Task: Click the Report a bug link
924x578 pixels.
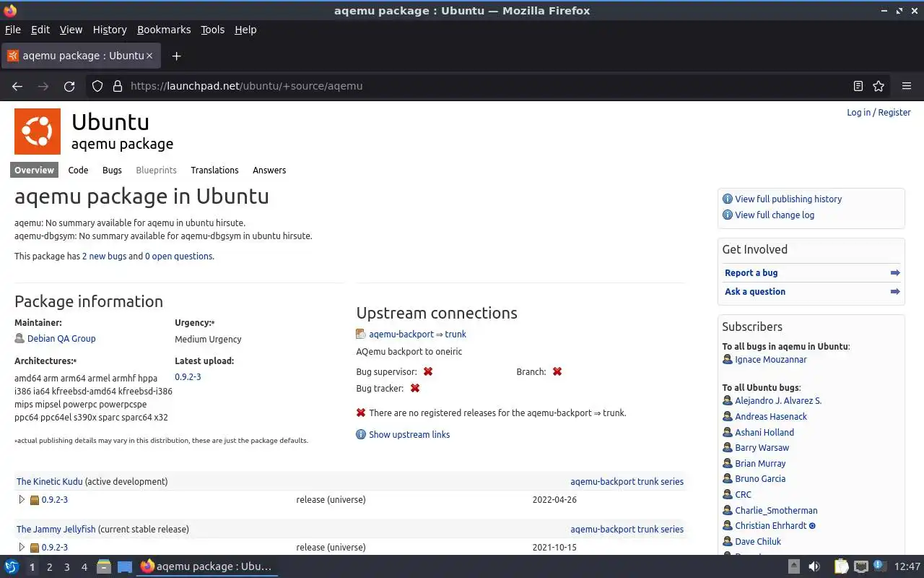Action: pyautogui.click(x=751, y=272)
